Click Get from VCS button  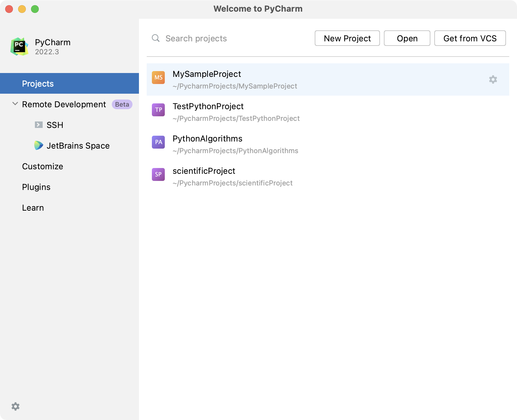470,38
